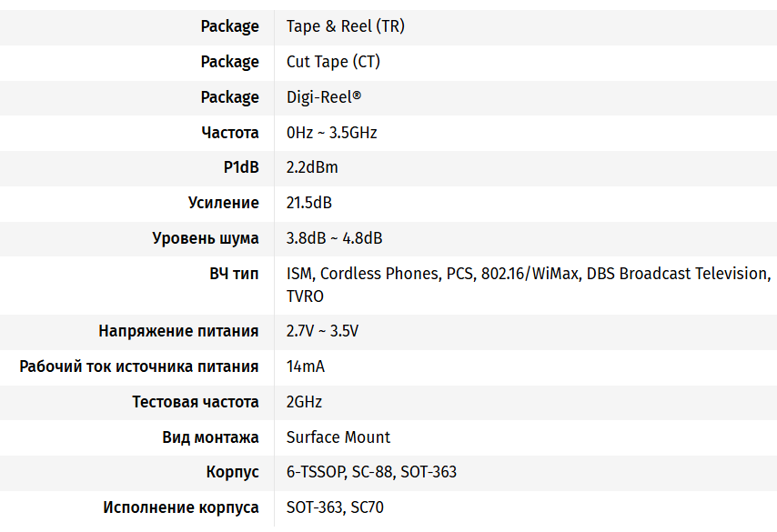The image size is (777, 532).
Task: Click the 6-TSSOP, SC-88, SOT-363 value
Action: click(x=371, y=473)
